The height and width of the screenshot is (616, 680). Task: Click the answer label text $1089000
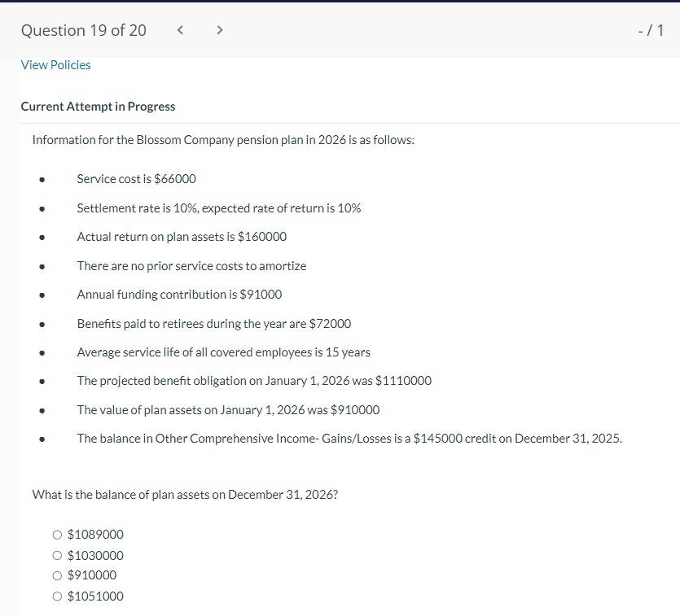click(95, 535)
